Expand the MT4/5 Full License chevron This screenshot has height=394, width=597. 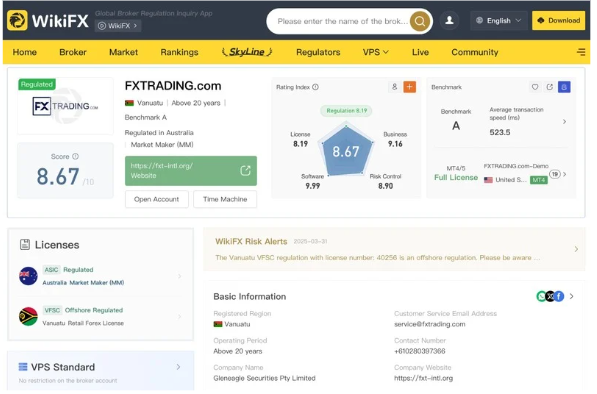click(565, 174)
